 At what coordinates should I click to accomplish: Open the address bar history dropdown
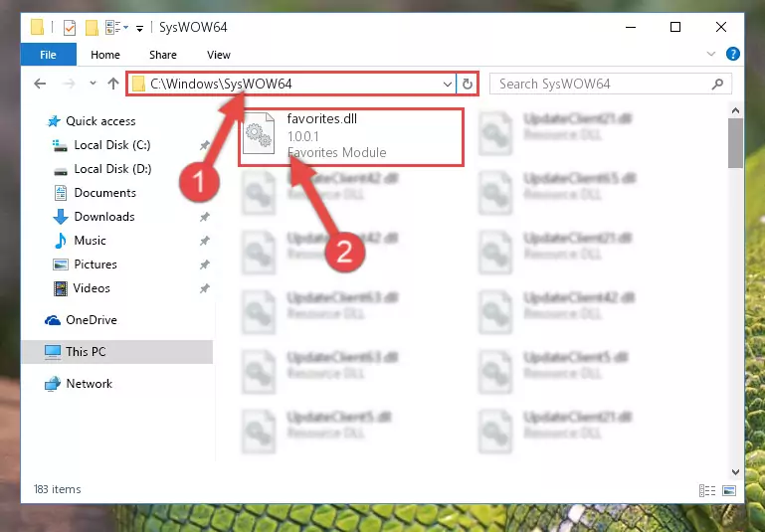447,85
